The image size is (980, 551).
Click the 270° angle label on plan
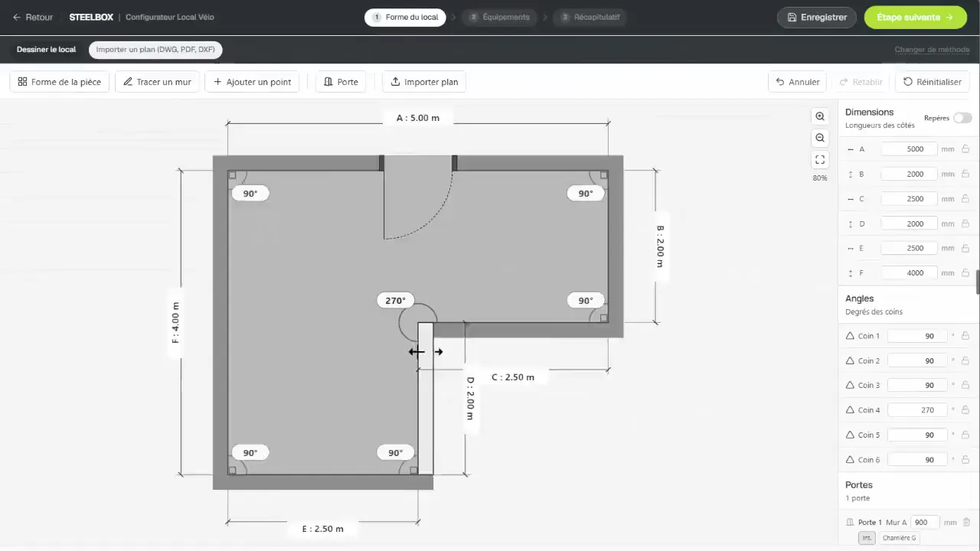396,301
